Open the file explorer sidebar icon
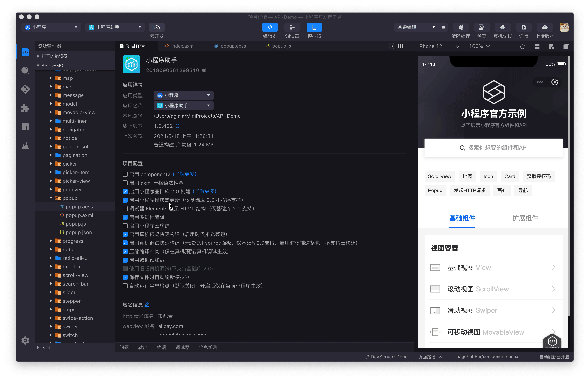588x381 pixels. tap(25, 52)
